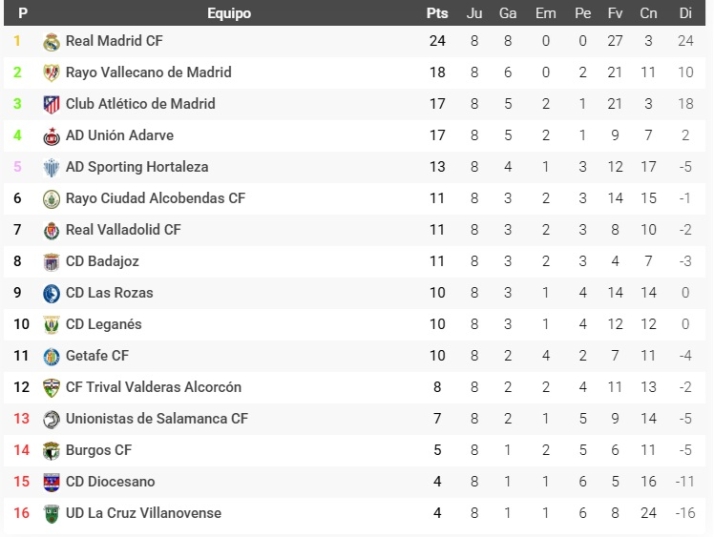Open the CD Leganés team link

103,324
